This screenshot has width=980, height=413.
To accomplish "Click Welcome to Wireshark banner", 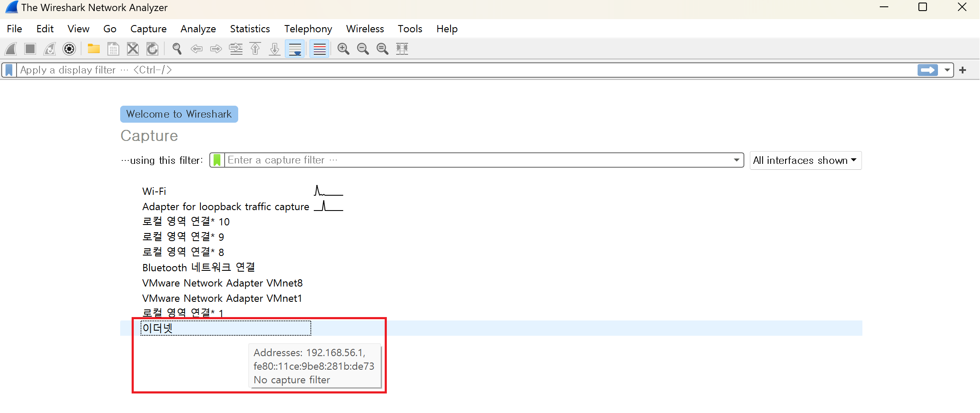I will (x=179, y=114).
